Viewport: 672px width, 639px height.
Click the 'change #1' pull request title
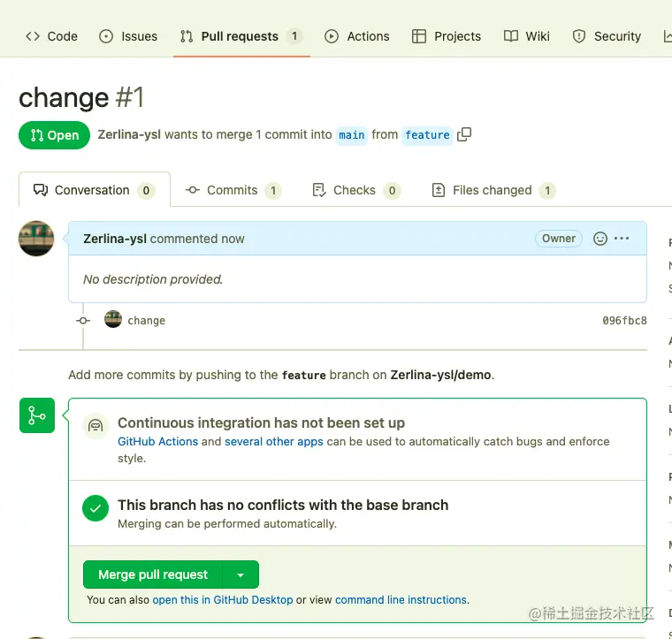[81, 97]
